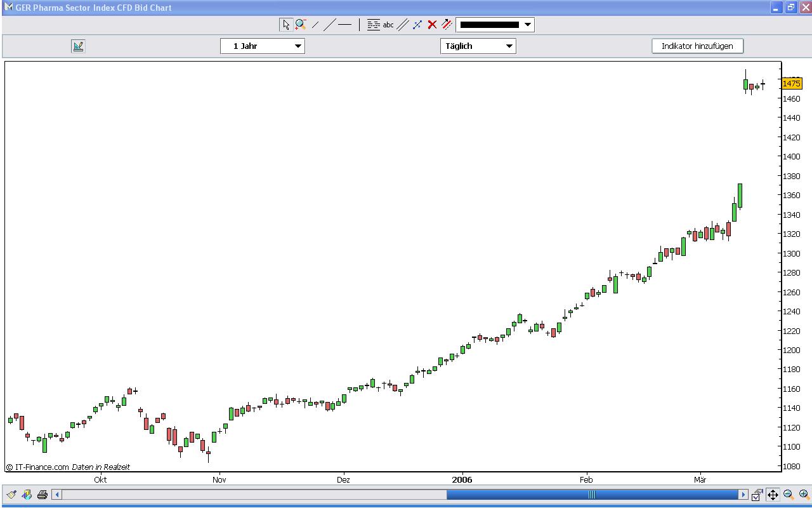Open the '1 Jahr' period dropdown
Screen dimensions: 812x508
tap(263, 46)
